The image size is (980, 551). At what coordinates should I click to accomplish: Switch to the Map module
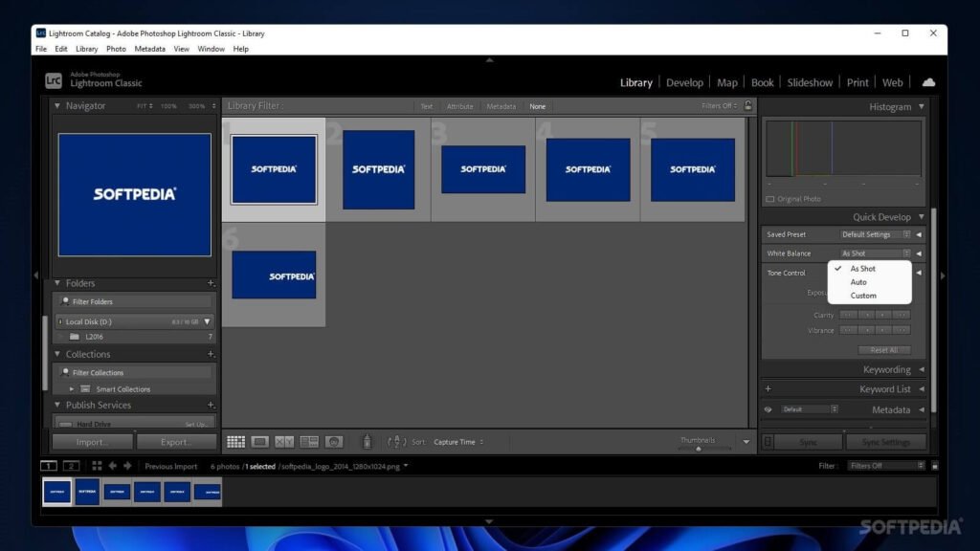727,82
